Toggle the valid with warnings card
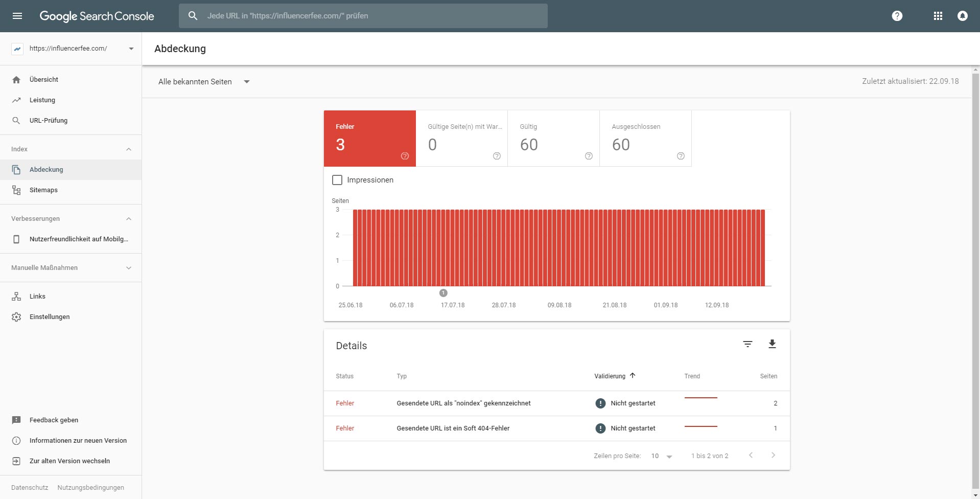980x499 pixels. [462, 139]
